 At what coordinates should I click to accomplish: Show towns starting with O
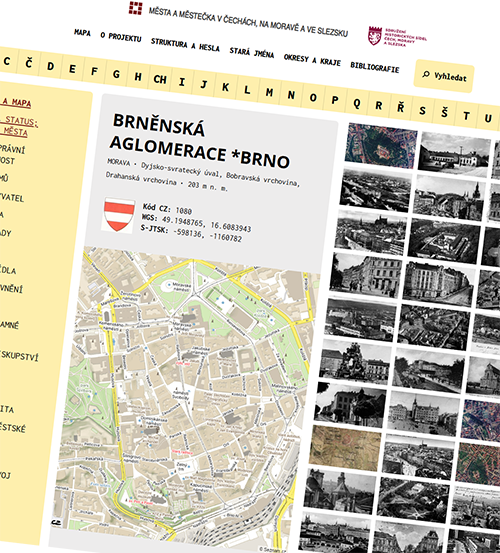313,98
